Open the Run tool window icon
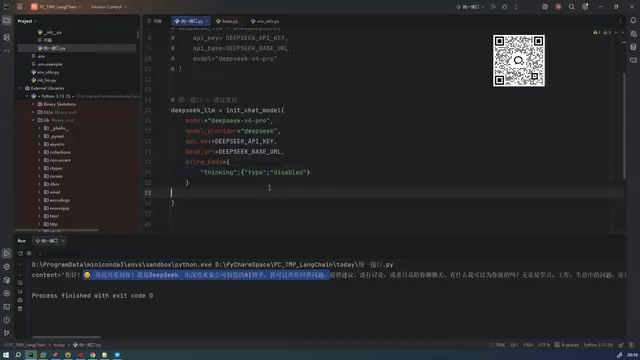Image resolution: width=640 pixels, height=360 pixels. 7,253
